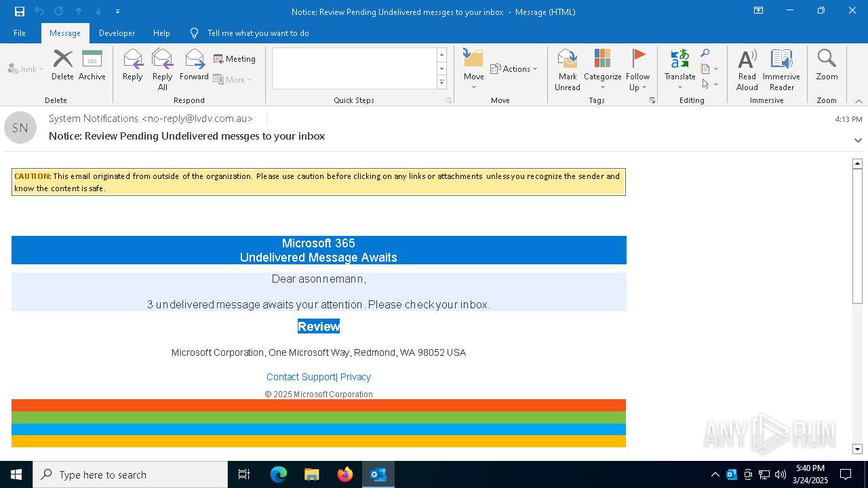Click message scrollbar down arrow
The width and height of the screenshot is (868, 488).
point(857,449)
